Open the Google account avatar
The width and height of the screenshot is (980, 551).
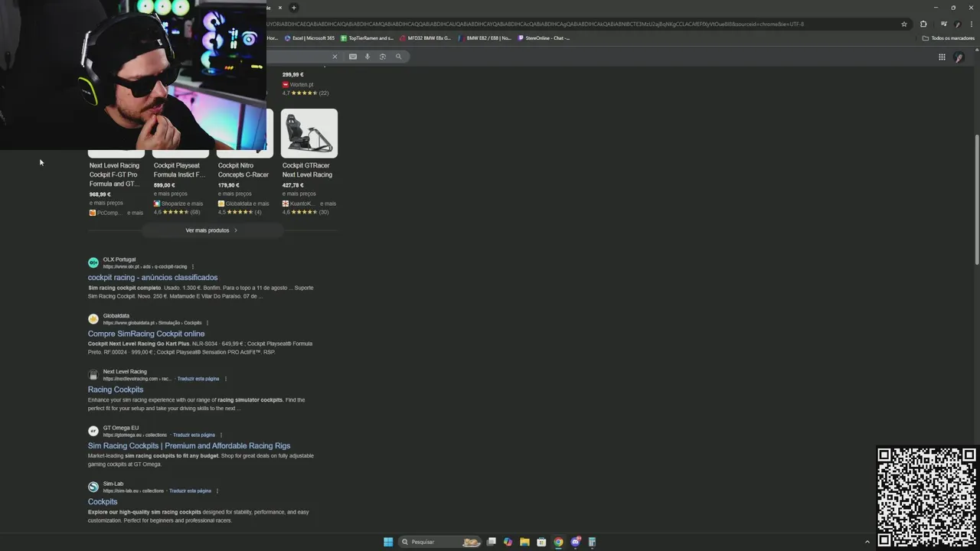pyautogui.click(x=959, y=57)
